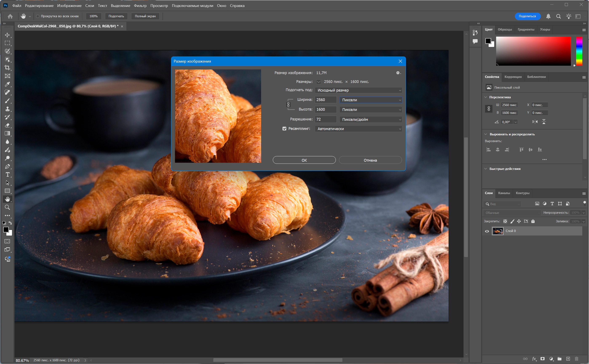This screenshot has width=589, height=364.
Task: Click the Отмена button
Action: pos(370,160)
